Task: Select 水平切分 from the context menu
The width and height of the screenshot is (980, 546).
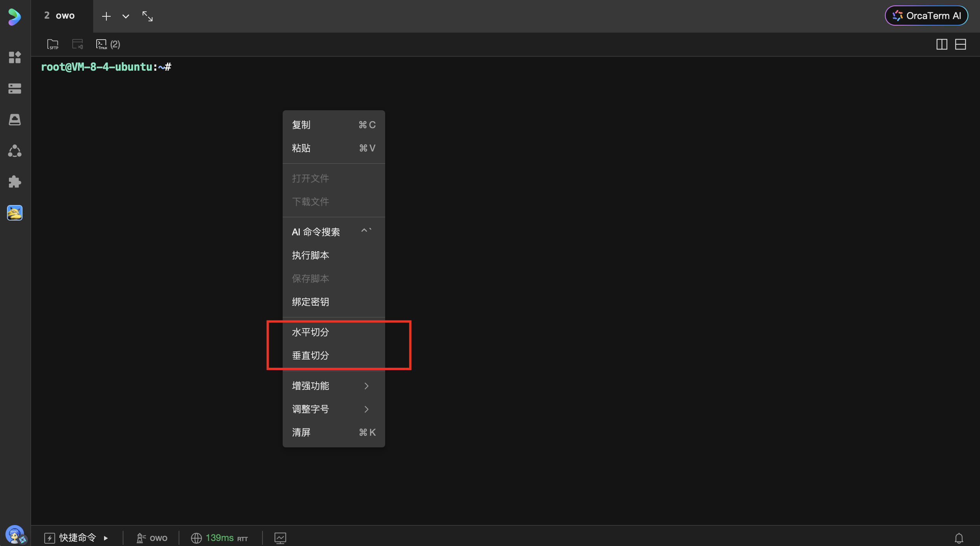Action: [311, 332]
